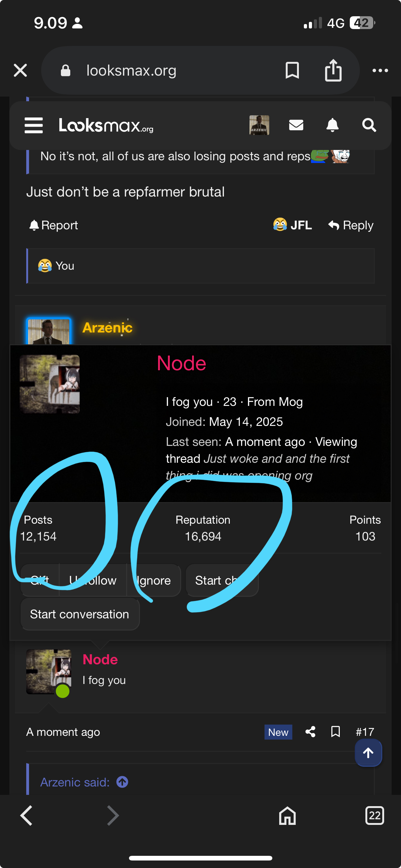Image resolution: width=401 pixels, height=868 pixels.
Task: Expand Arzenic quoted post arrow
Action: pyautogui.click(x=122, y=782)
